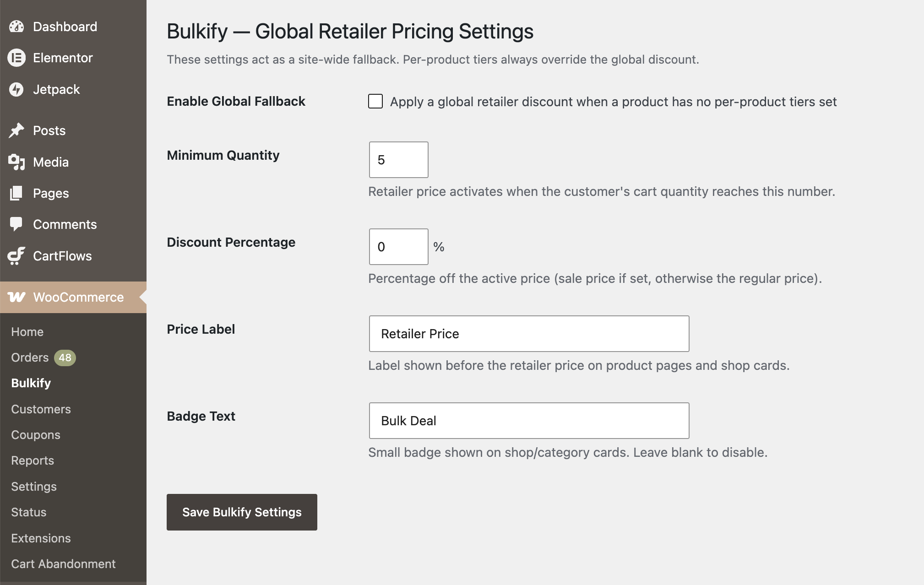924x585 pixels.
Task: Click the Media library icon
Action: pyautogui.click(x=16, y=162)
